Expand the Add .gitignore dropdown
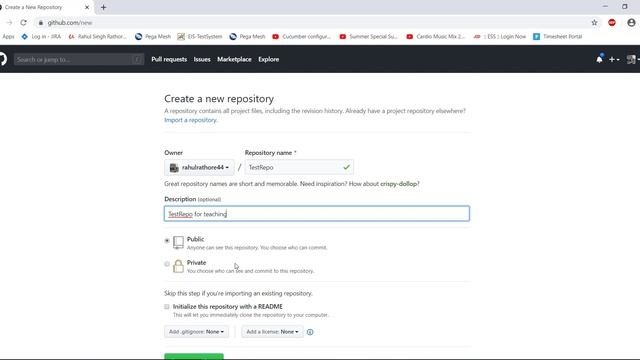The width and height of the screenshot is (640, 360). click(x=196, y=332)
